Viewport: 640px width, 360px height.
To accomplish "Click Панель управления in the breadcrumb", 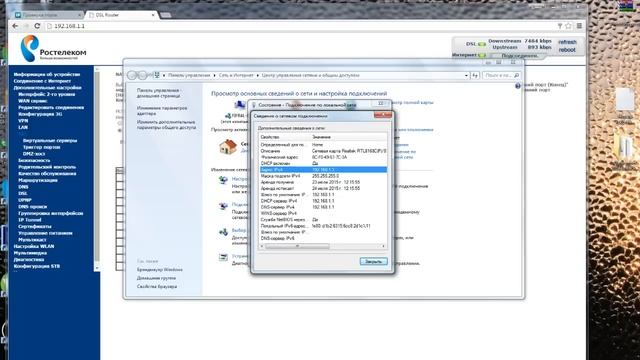I will 189,76.
